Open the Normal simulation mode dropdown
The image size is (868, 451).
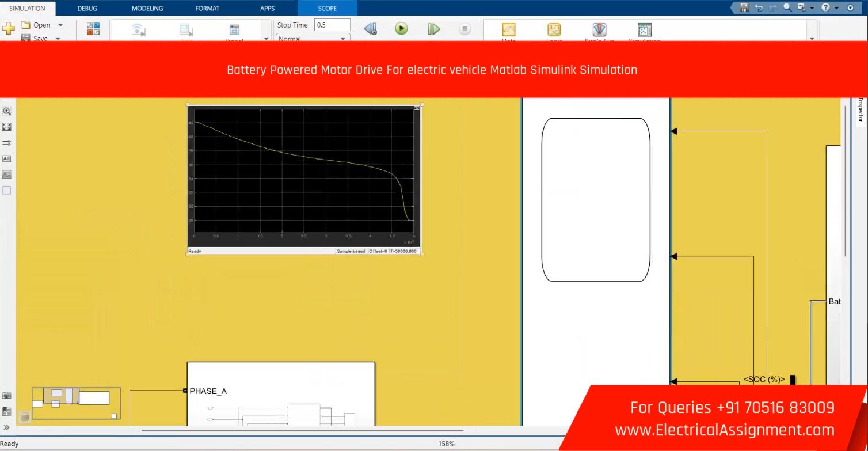click(x=313, y=39)
